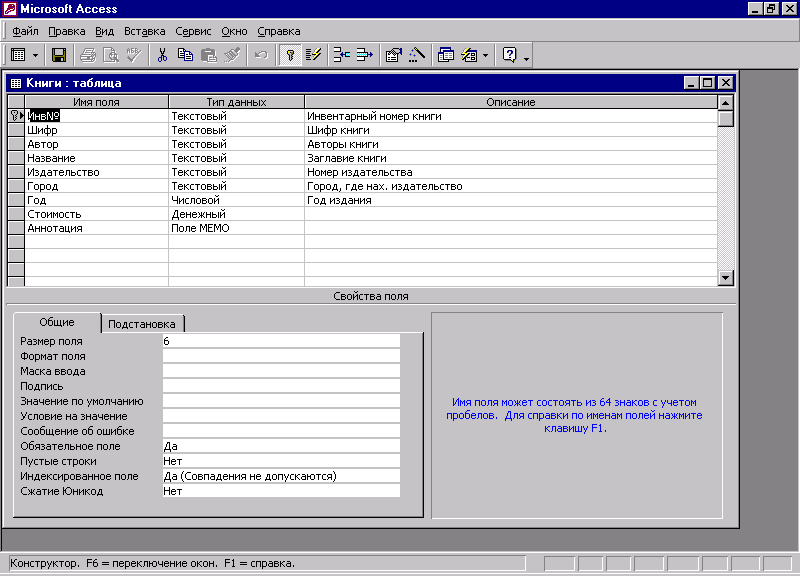Image resolution: width=800 pixels, height=576 pixels.
Task: Click the Сжатие Юникод value Нет
Action: point(281,491)
